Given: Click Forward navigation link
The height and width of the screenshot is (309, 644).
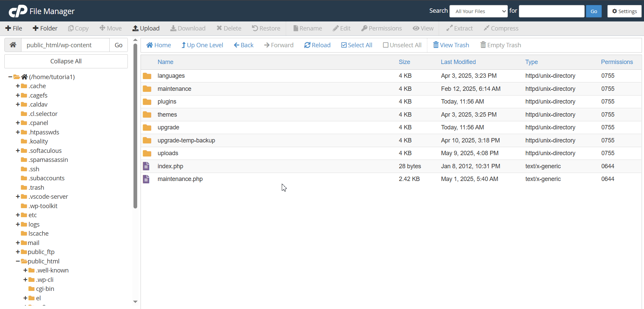Looking at the screenshot, I should point(279,45).
